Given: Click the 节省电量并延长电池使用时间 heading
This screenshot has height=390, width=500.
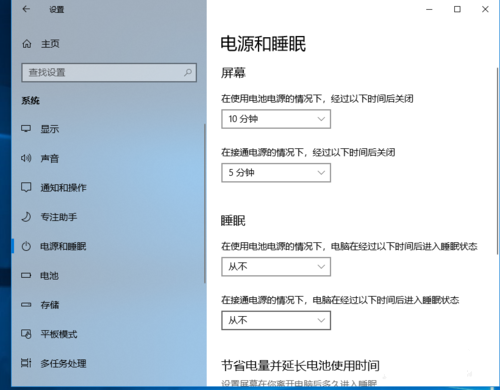Looking at the screenshot, I should coord(300,366).
